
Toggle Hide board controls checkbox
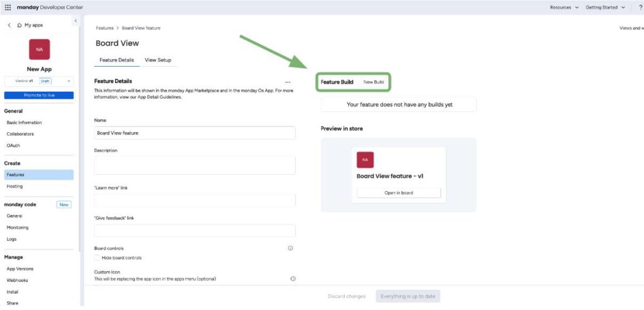[97, 257]
